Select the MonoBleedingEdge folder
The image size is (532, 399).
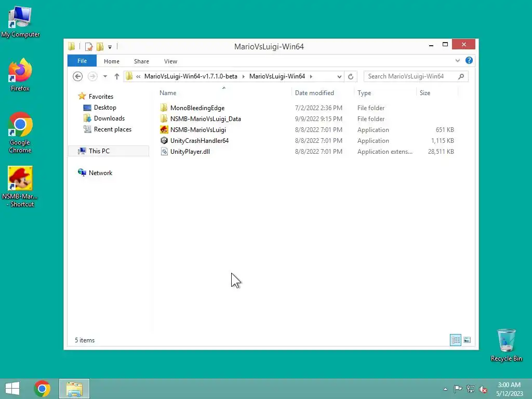pyautogui.click(x=197, y=108)
